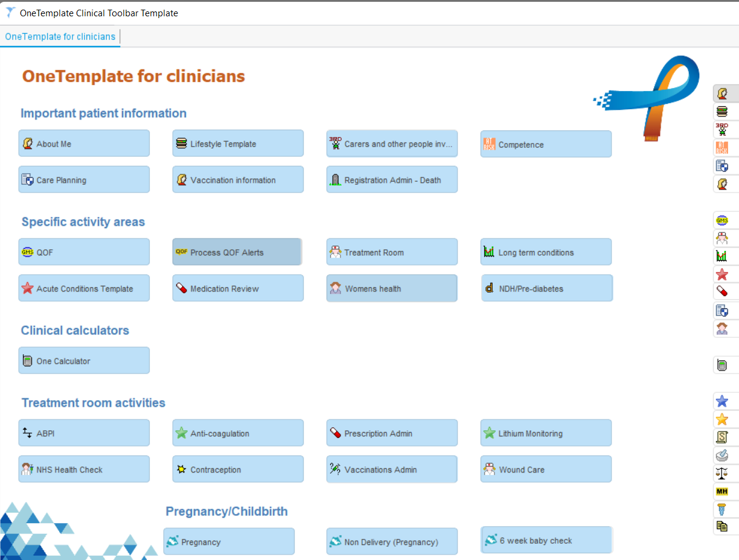Viewport: 739px width, 560px height.
Task: Open the Lifestyle Template button
Action: 238,144
